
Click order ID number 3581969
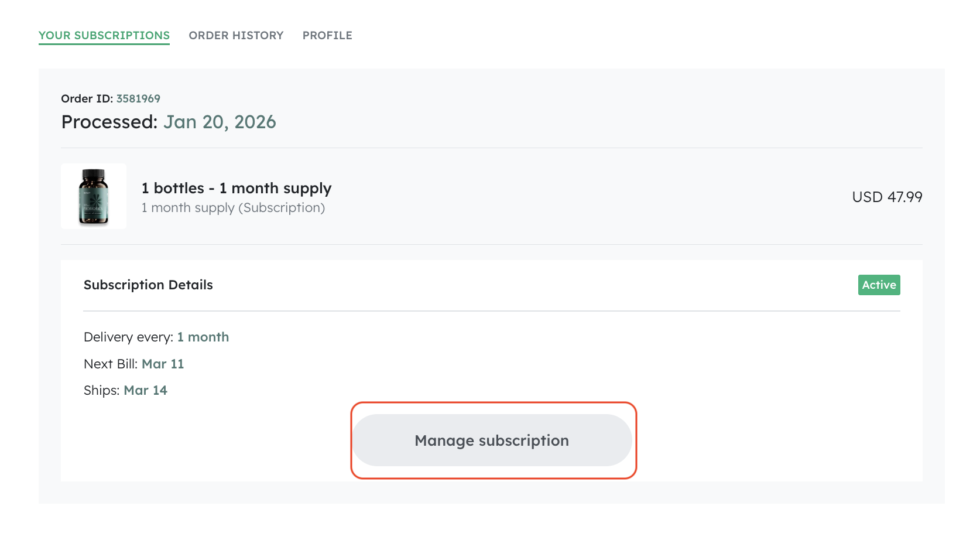click(x=138, y=99)
